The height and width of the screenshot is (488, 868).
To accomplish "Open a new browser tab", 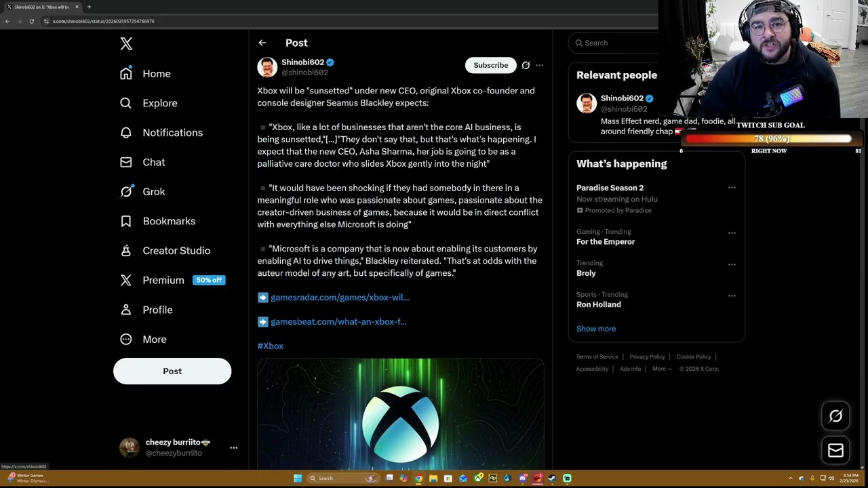I will click(89, 7).
